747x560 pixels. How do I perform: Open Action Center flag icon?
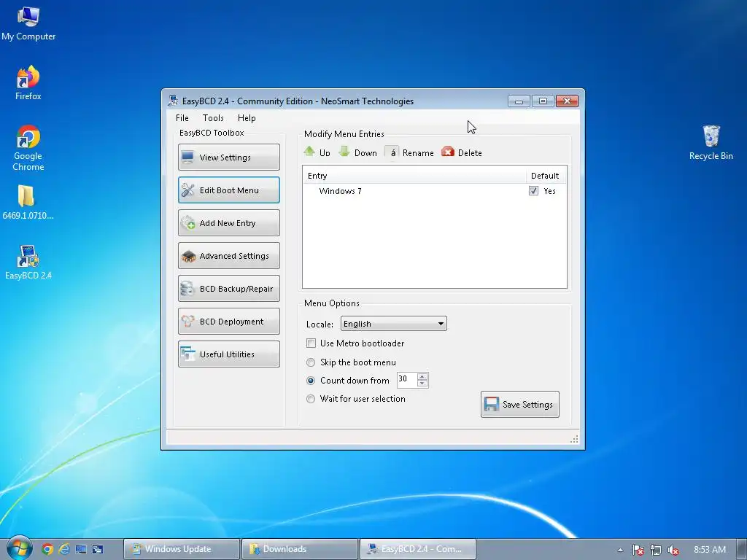click(638, 550)
